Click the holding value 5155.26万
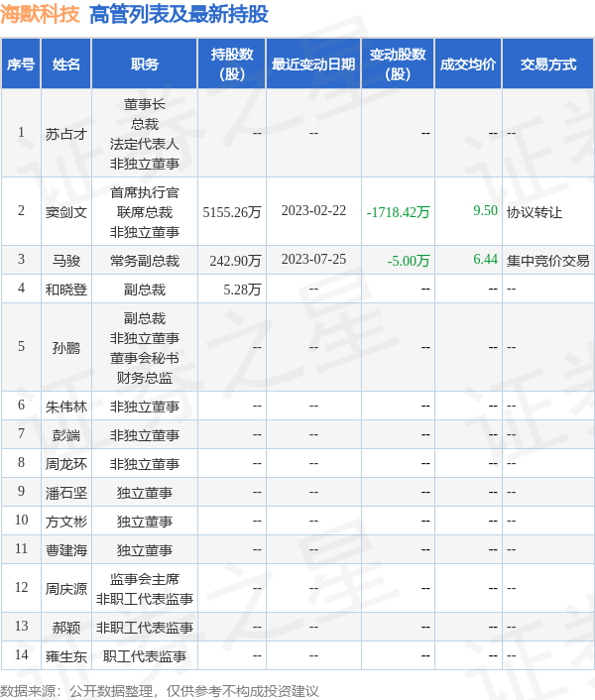 point(232,212)
